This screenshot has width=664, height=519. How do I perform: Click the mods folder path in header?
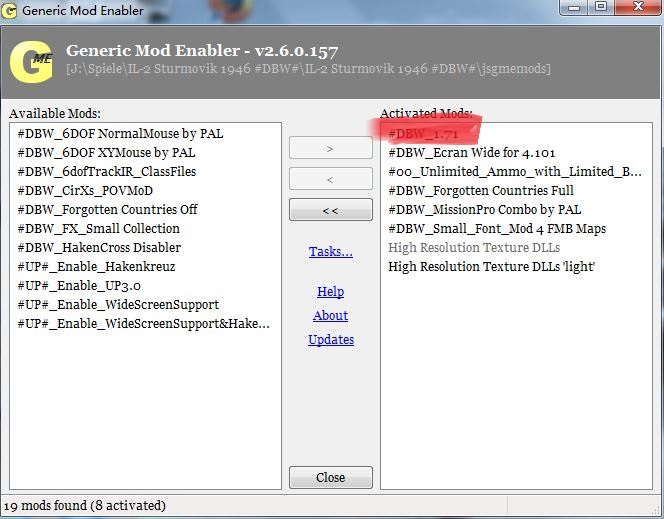(x=308, y=69)
